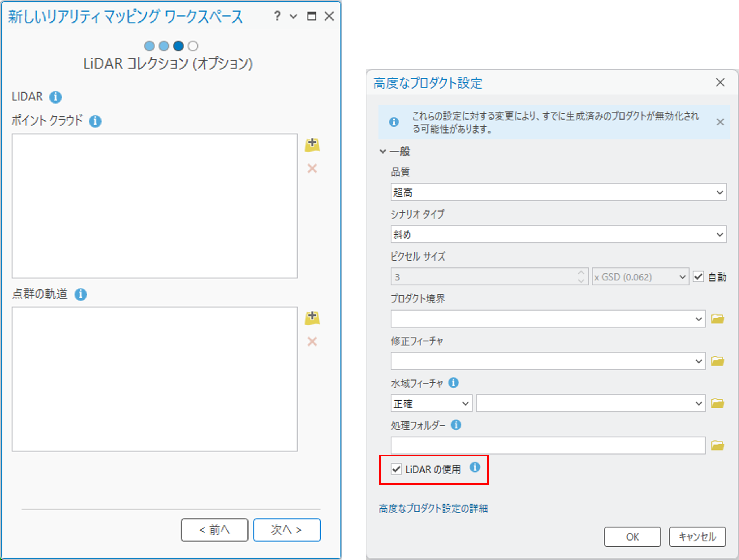
Task: Open the 正確 water feature dropdown
Action: (x=431, y=403)
